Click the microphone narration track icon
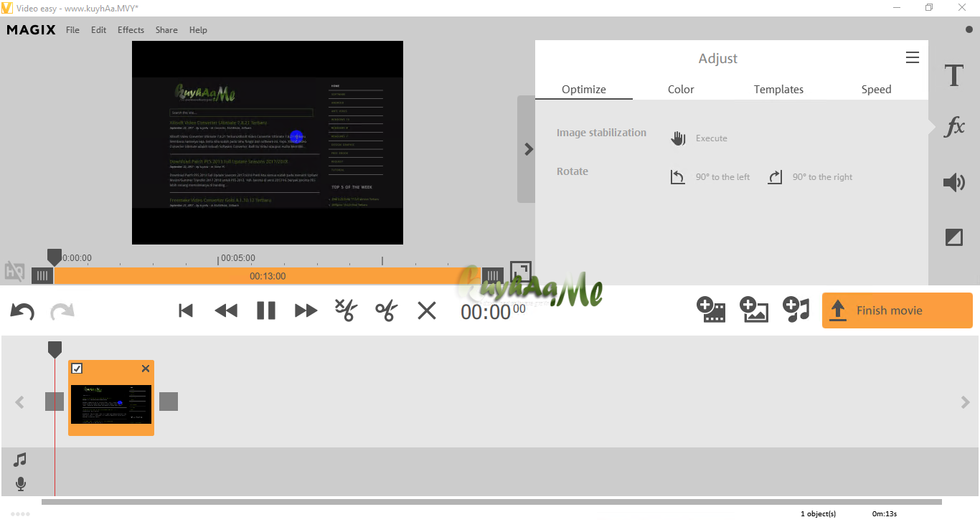This screenshot has height=522, width=980. pos(21,484)
